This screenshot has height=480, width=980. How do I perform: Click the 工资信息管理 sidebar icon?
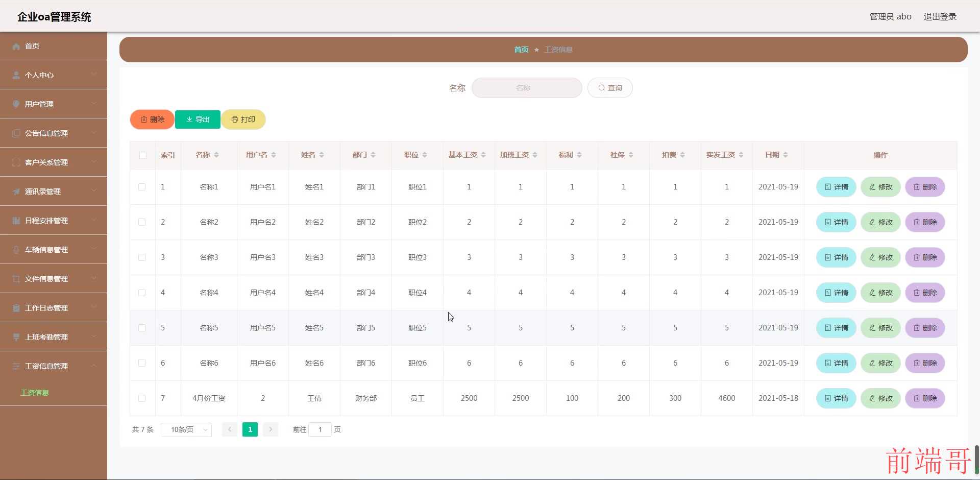pos(16,366)
